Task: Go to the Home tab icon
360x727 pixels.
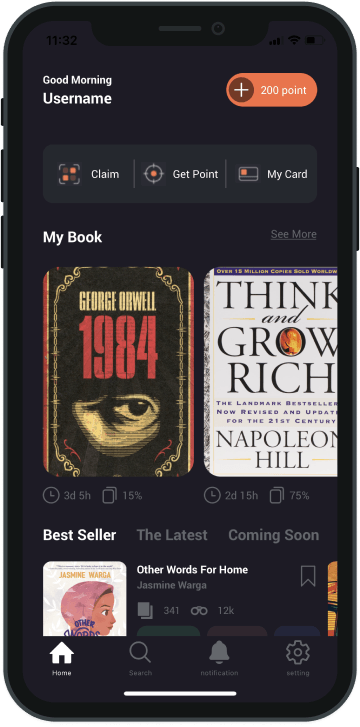Action: (62, 653)
